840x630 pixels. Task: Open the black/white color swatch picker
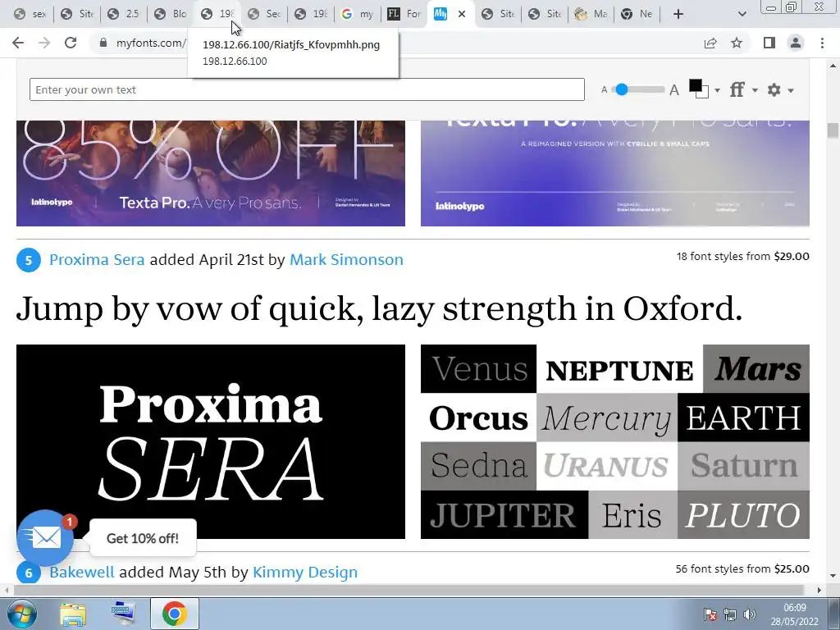[x=699, y=89]
